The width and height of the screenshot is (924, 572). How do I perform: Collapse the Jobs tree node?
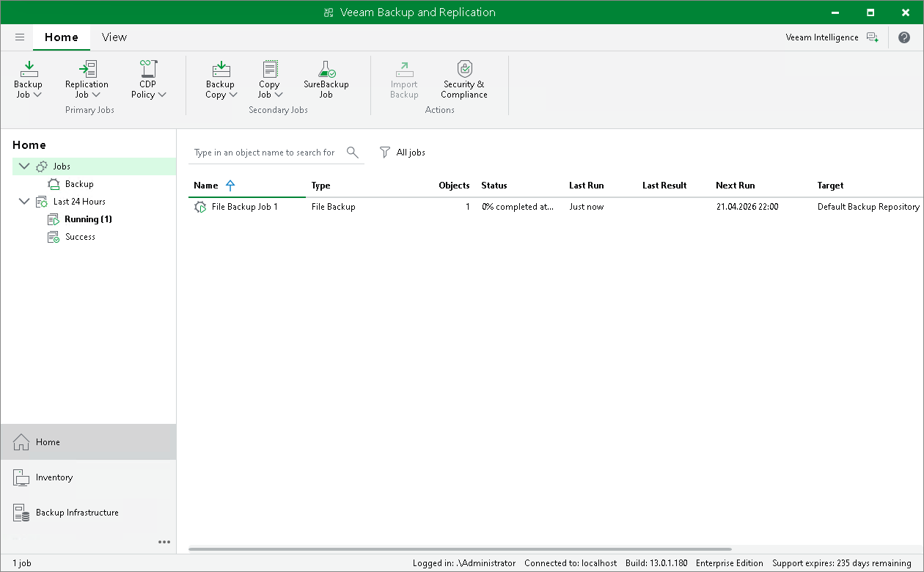coord(24,166)
